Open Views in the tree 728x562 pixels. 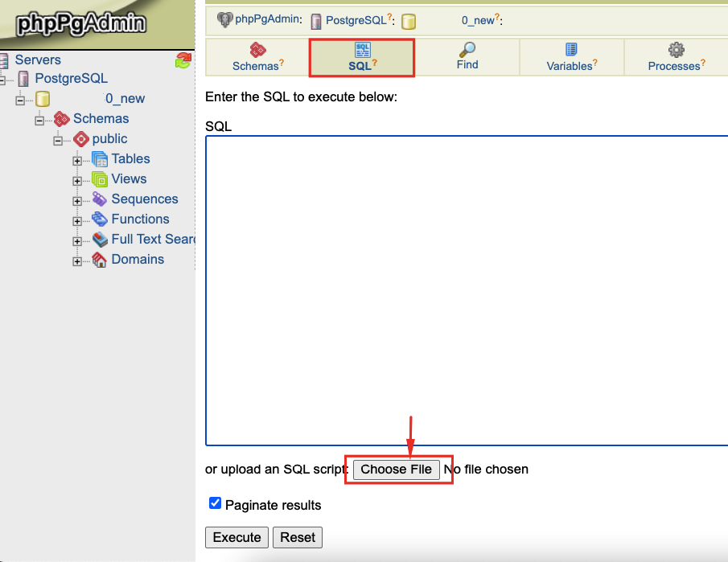click(129, 178)
